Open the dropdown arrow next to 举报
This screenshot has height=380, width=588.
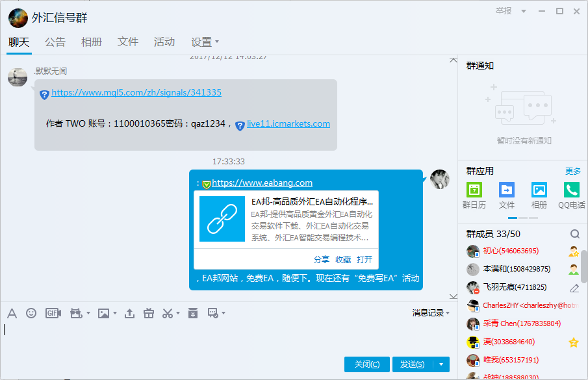coord(524,11)
